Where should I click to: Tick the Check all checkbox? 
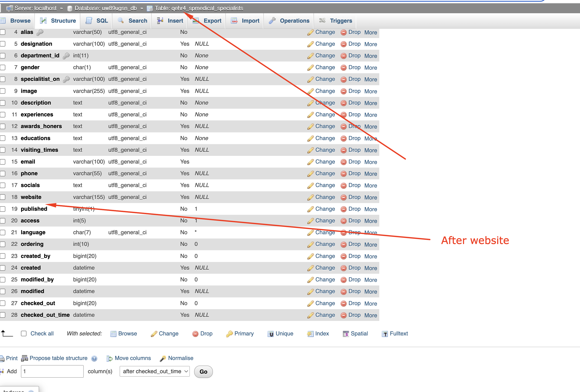(x=24, y=334)
